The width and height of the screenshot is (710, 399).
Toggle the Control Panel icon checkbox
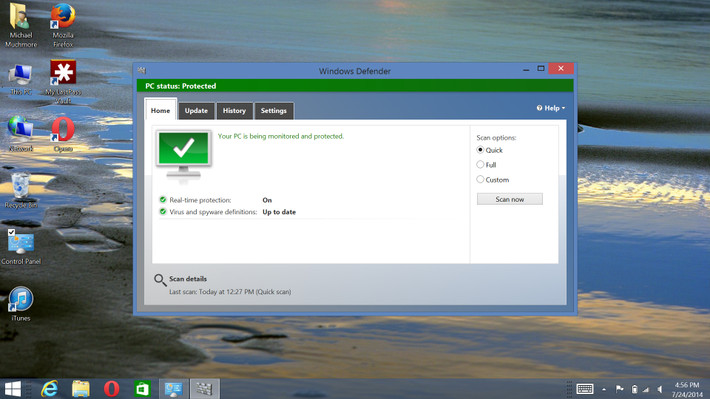point(11,232)
